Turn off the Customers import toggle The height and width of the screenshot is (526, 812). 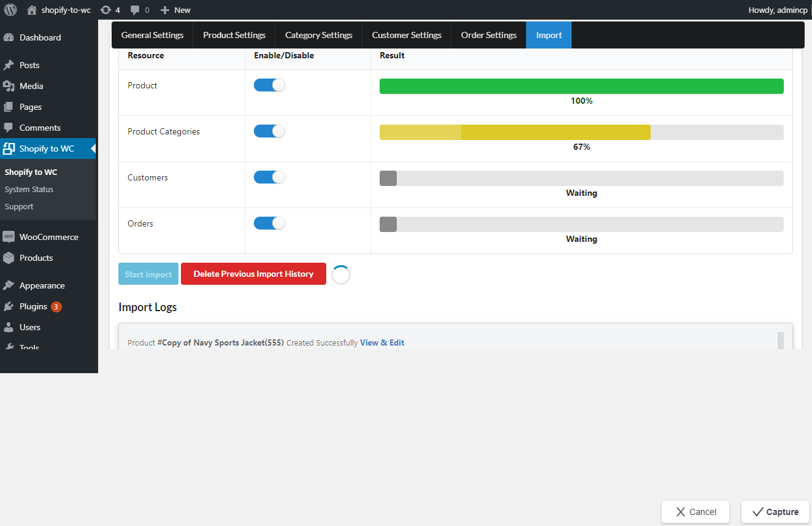click(270, 177)
